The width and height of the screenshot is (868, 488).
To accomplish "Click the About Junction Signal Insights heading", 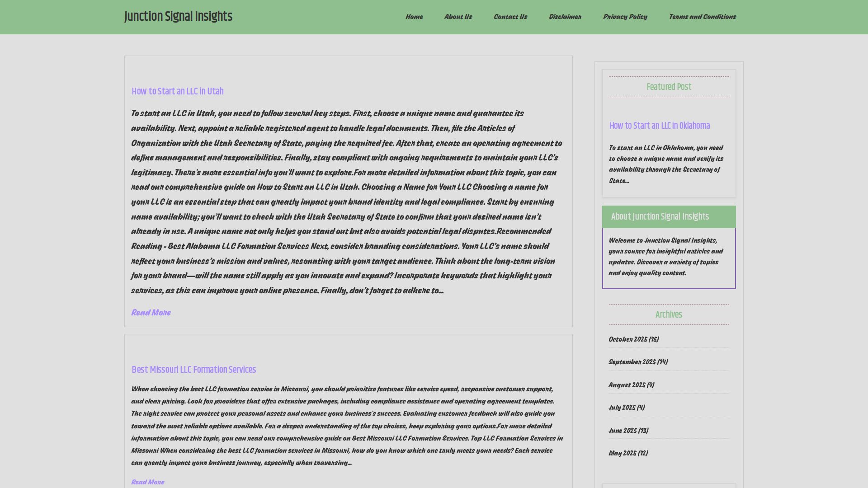I will click(x=660, y=217).
